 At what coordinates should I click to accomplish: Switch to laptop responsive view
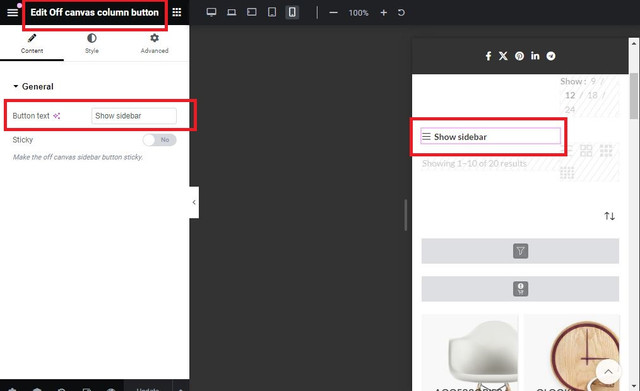click(231, 12)
